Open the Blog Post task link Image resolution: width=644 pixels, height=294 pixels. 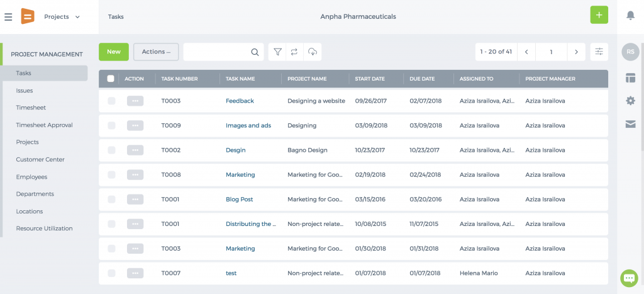coord(240,200)
